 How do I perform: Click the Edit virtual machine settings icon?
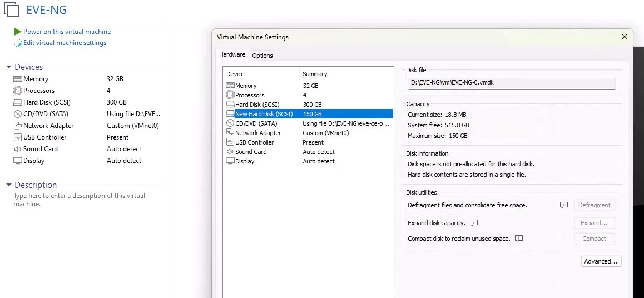coord(18,43)
